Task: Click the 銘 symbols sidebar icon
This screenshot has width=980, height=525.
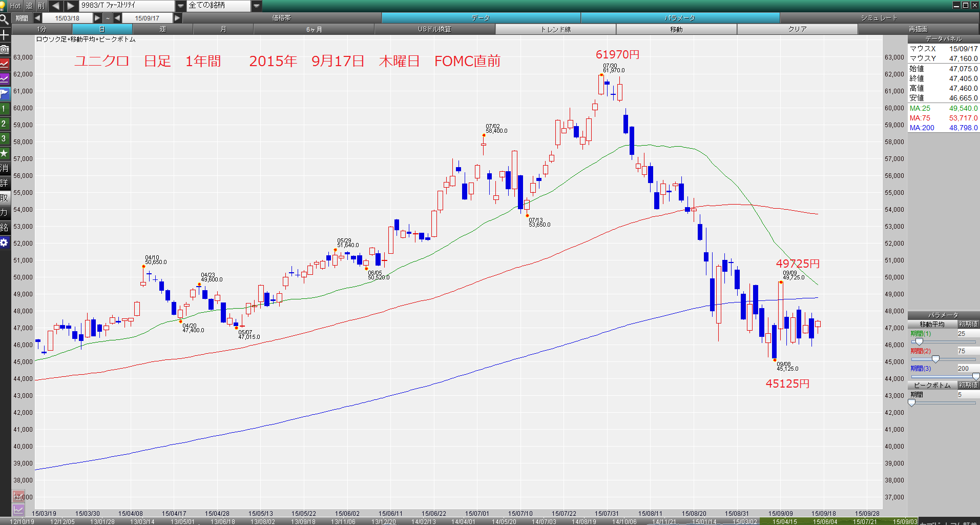Action: [5, 227]
